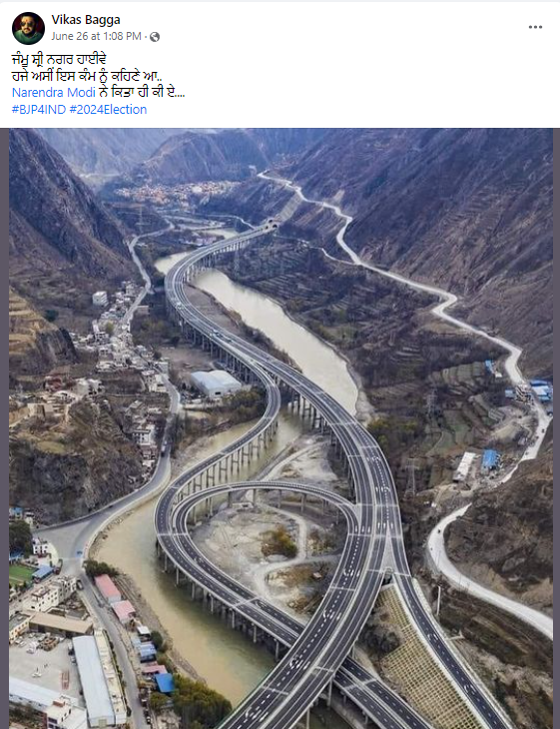Click the red-roofed building by the riverbank

click(x=108, y=588)
